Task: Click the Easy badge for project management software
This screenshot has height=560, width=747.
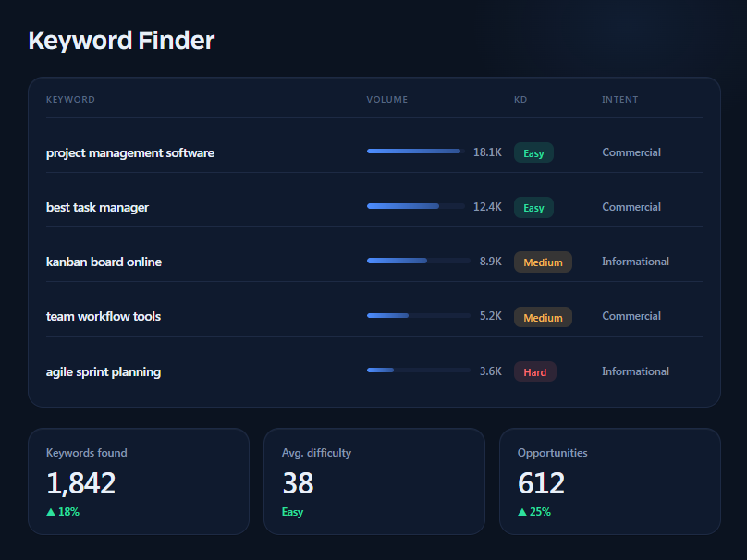Action: tap(533, 152)
